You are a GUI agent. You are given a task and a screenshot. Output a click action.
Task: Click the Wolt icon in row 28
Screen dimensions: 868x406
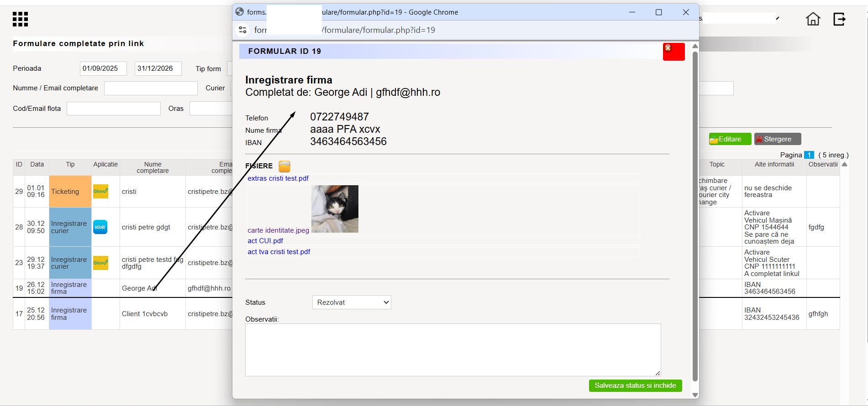pyautogui.click(x=100, y=227)
